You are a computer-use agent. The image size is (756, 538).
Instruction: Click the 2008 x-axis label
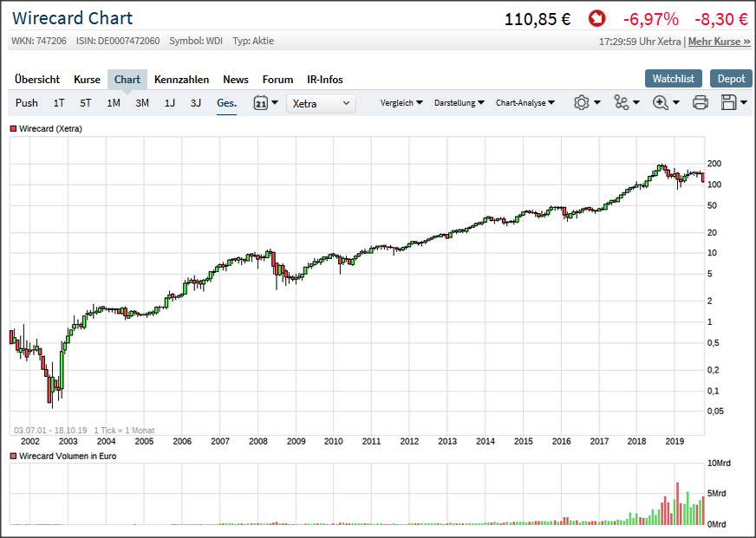[258, 441]
